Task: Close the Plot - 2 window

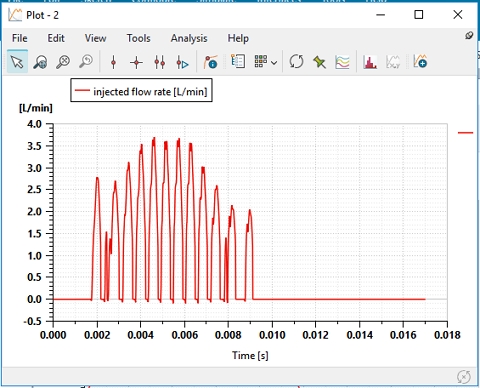Action: tap(458, 15)
